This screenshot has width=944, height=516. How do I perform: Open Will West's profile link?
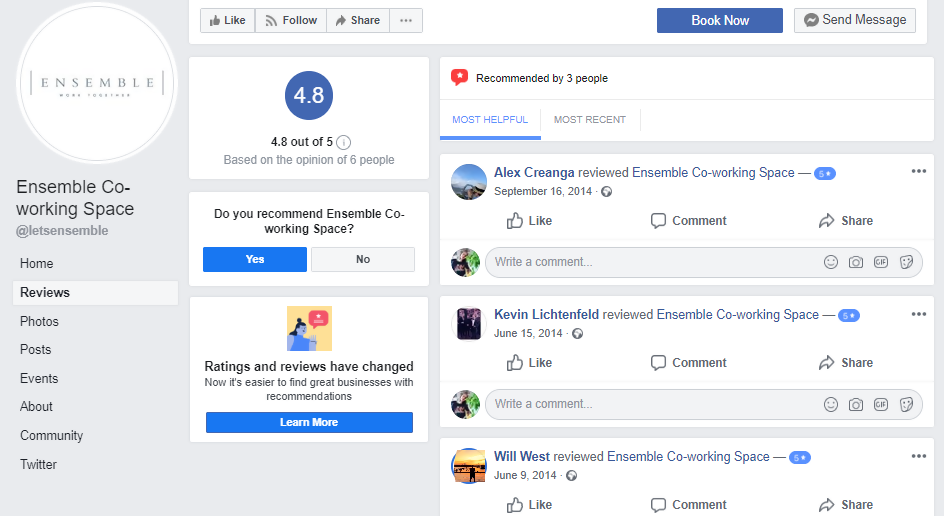(x=521, y=457)
